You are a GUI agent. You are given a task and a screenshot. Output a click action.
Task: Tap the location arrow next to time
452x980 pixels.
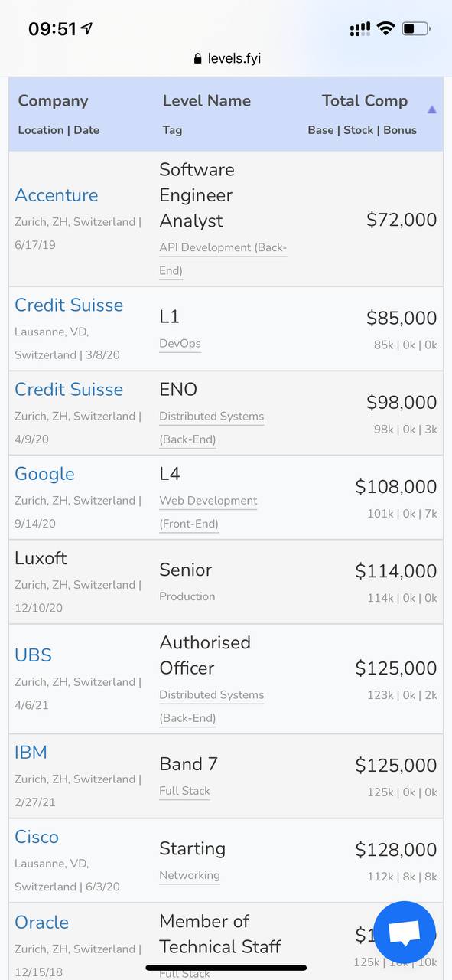86,29
